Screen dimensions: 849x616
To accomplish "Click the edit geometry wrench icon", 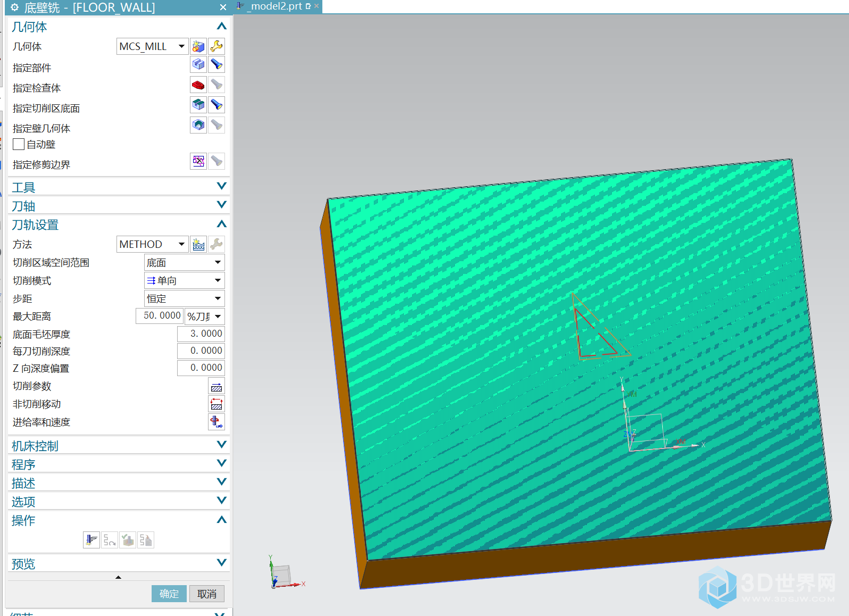I will (217, 46).
